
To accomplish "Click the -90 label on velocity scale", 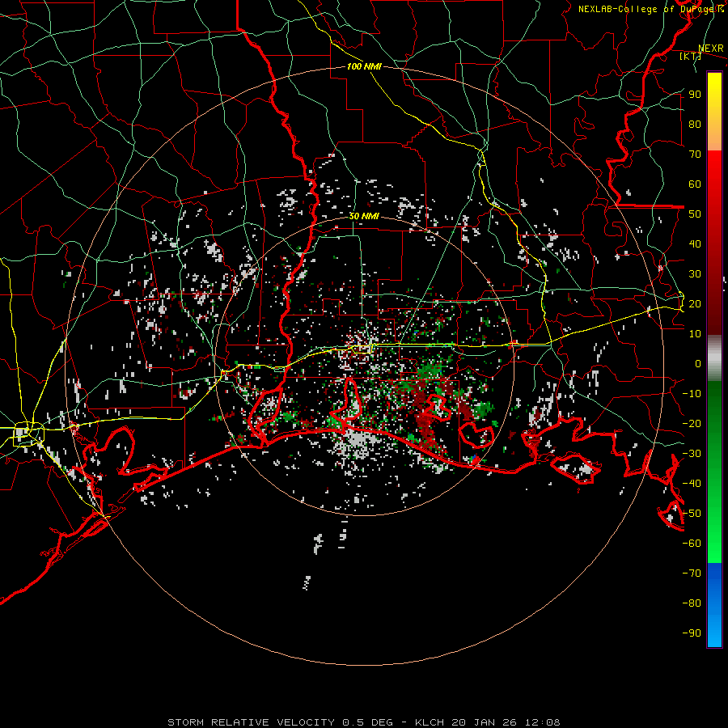I will pyautogui.click(x=692, y=633).
